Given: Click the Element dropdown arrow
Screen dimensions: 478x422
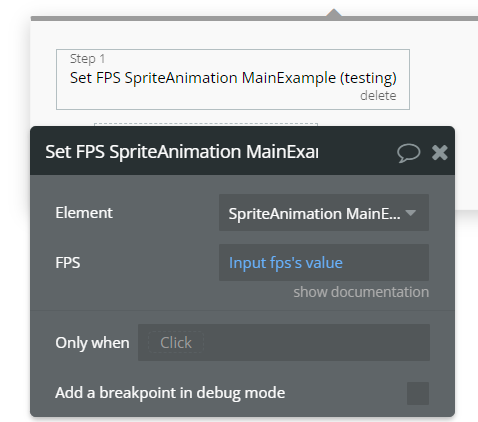Looking at the screenshot, I should tap(411, 213).
